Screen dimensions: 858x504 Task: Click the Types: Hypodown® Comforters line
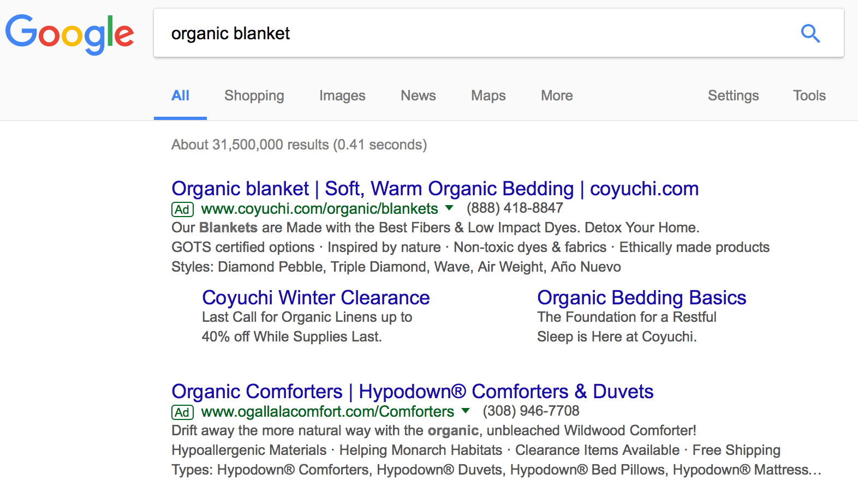(x=496, y=470)
